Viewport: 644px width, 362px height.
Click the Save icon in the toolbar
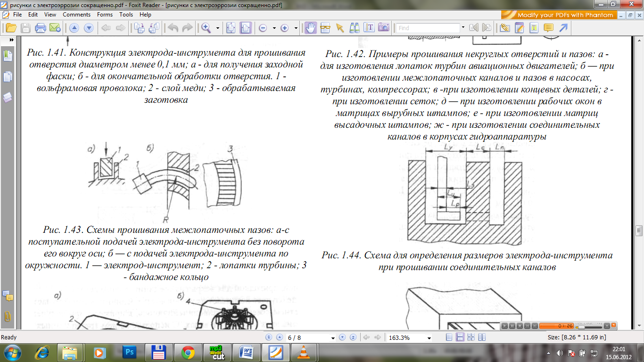pos(25,28)
